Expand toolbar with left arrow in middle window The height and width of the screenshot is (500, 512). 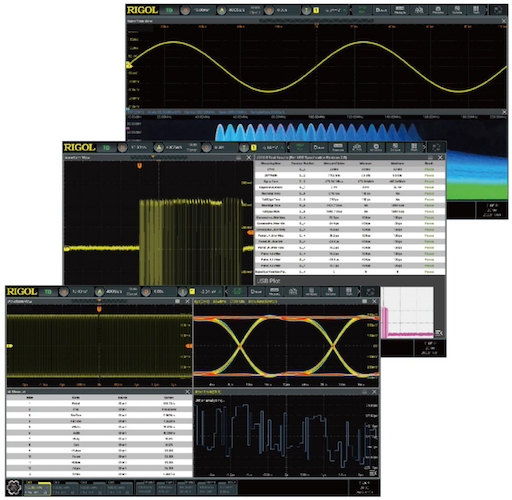289,147
